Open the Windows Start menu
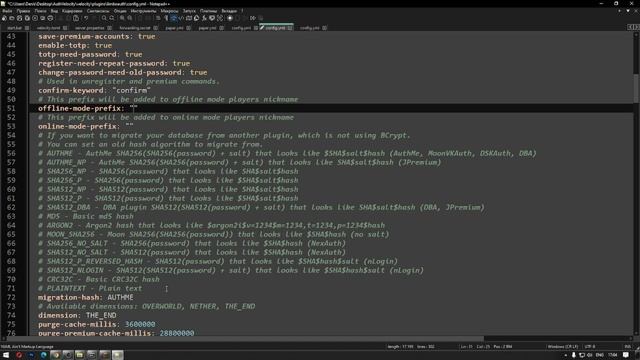This screenshot has height=360, width=640. pos(6,355)
